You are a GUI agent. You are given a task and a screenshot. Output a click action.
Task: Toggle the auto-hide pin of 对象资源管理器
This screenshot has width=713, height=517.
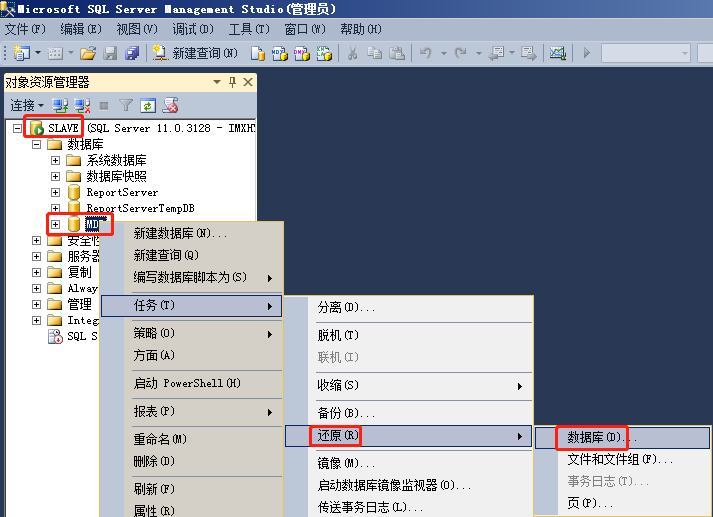tap(232, 82)
